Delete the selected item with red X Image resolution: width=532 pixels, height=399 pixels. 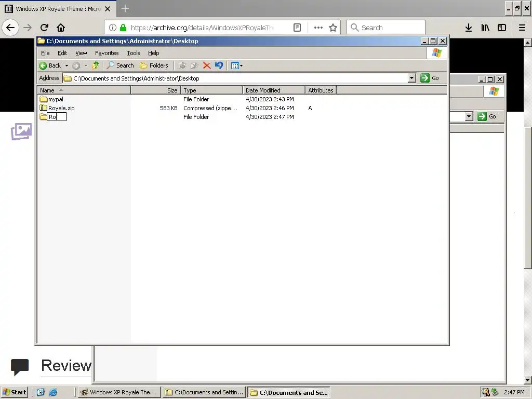click(207, 65)
